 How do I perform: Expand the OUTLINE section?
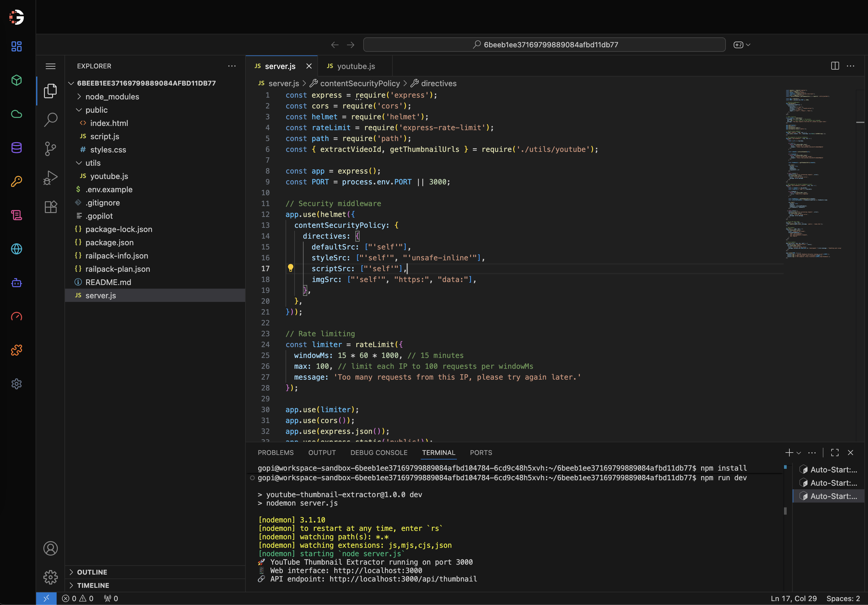[155, 572]
